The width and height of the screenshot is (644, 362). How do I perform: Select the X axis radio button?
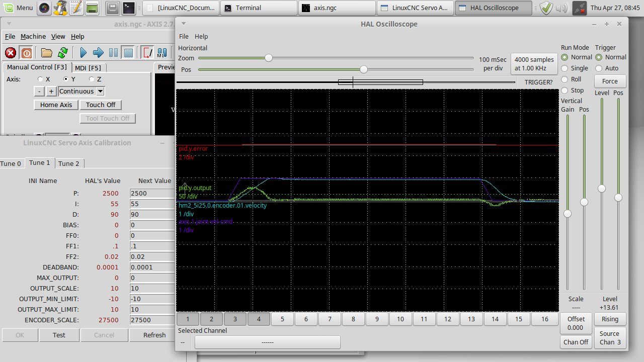40,79
